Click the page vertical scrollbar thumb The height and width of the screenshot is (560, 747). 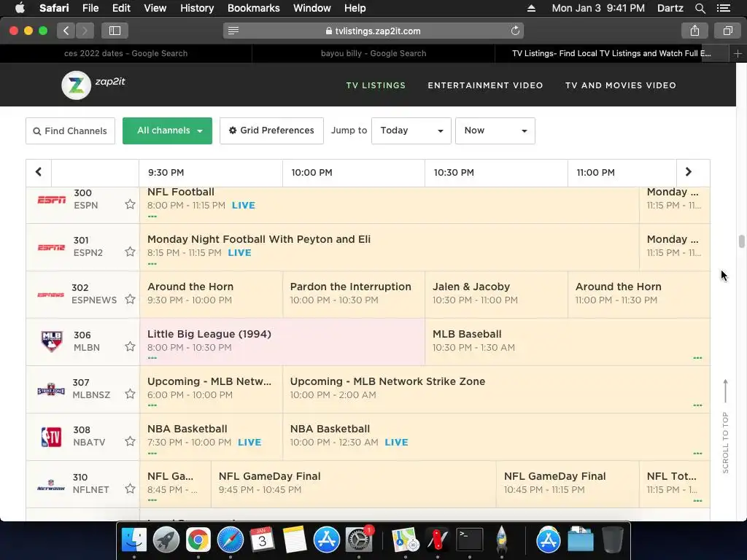pyautogui.click(x=741, y=241)
